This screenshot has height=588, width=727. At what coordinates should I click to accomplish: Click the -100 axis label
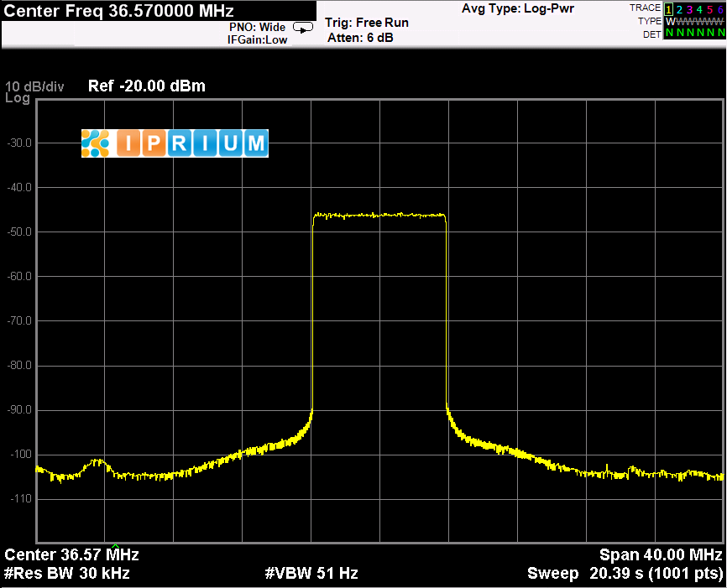point(21,454)
